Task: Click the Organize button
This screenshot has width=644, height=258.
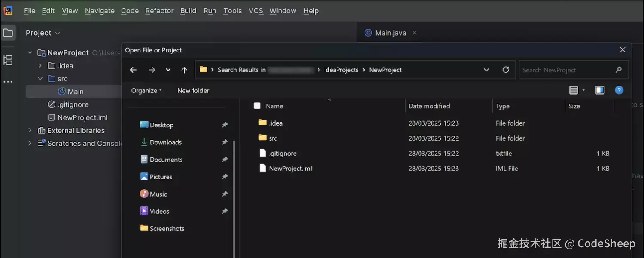Action: pos(146,90)
